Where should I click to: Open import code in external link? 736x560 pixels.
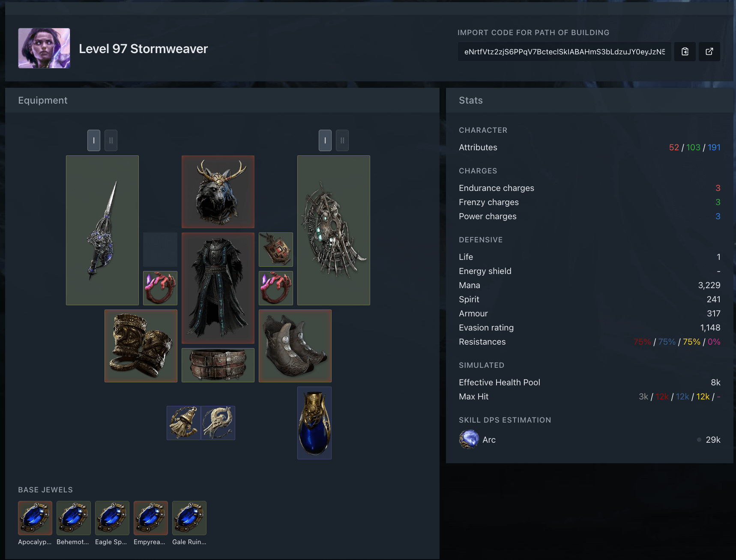pyautogui.click(x=709, y=51)
